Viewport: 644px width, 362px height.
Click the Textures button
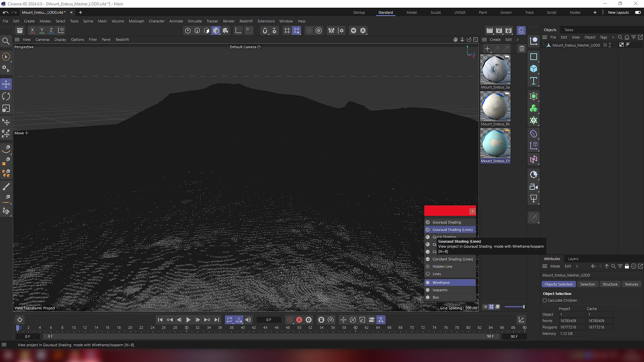(x=631, y=284)
